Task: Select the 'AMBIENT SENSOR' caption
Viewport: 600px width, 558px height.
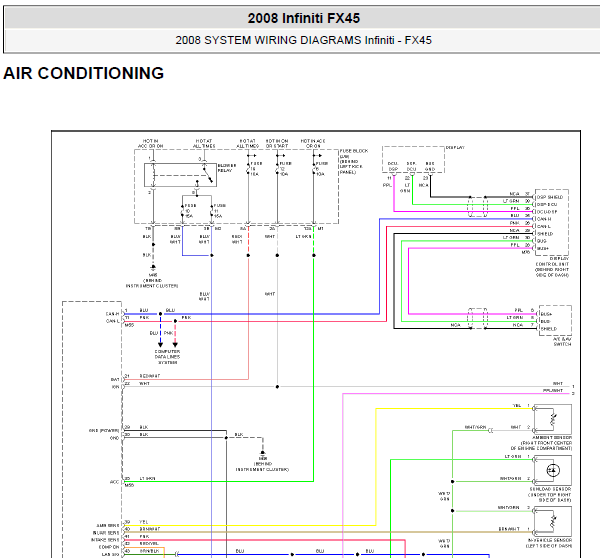Action: tap(552, 437)
